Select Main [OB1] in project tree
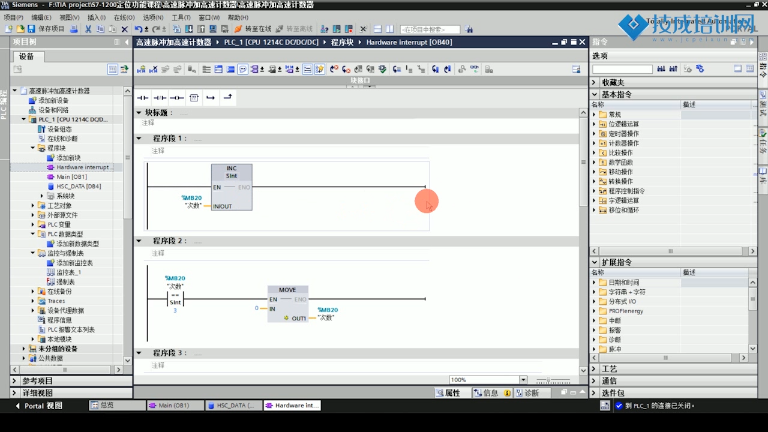This screenshot has width=768, height=432. tap(72, 177)
